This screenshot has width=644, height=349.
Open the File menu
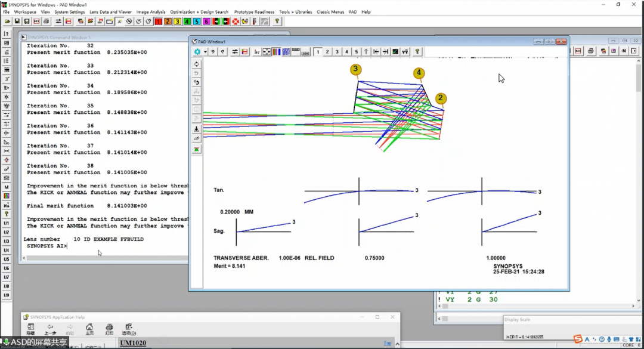click(6, 12)
